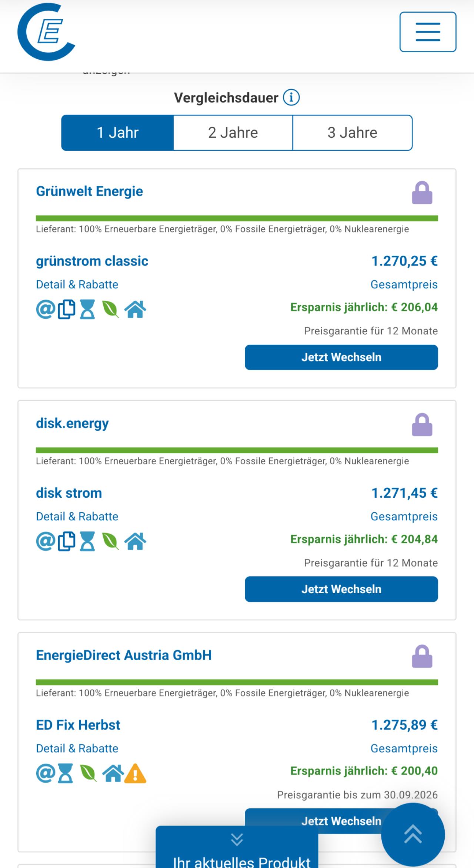Click Jetzt Wechseln for disk strom
This screenshot has height=868, width=474.
(x=341, y=589)
